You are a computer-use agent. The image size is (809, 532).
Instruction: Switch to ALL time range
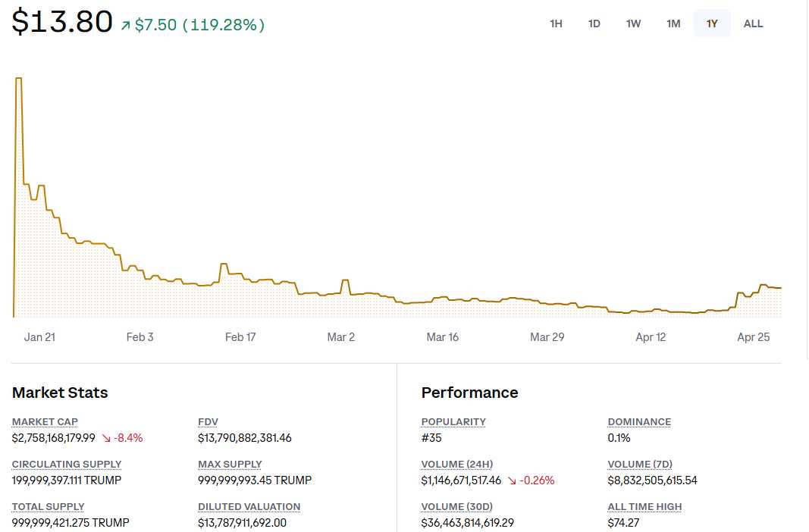[x=753, y=23]
